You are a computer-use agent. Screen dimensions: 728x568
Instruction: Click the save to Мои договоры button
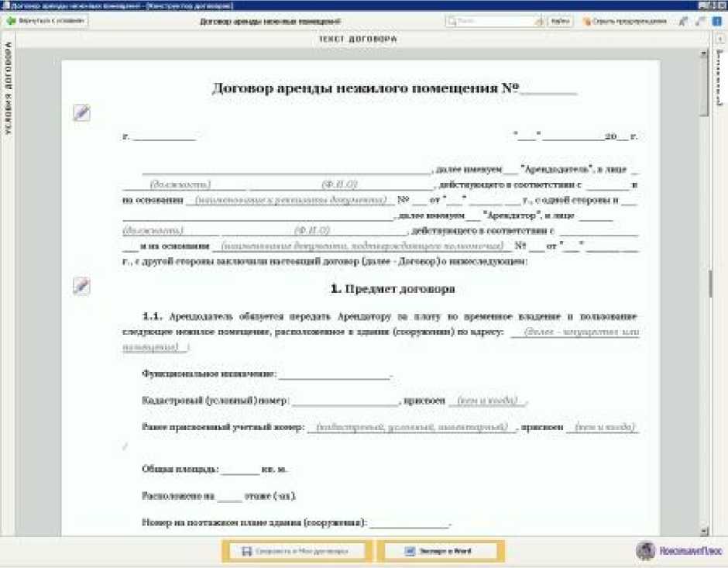(x=296, y=551)
